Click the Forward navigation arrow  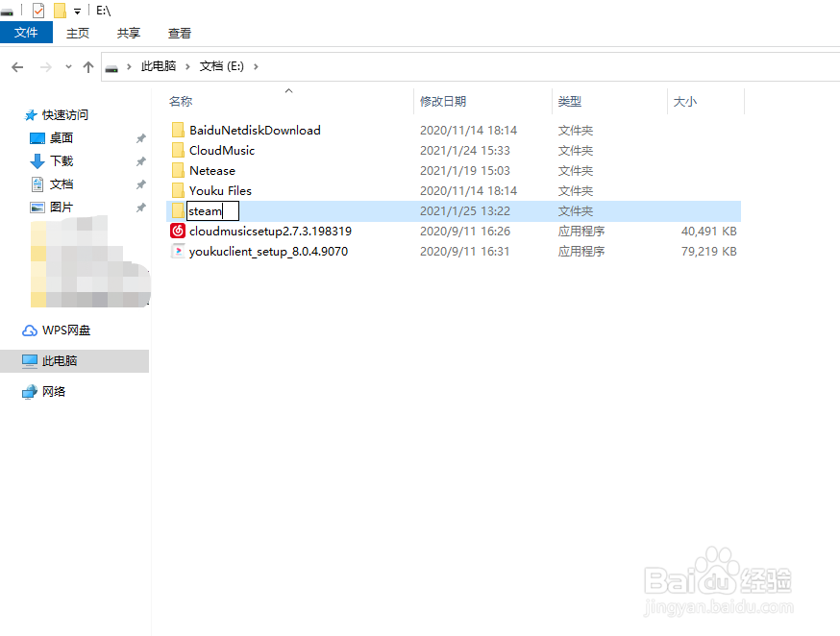[46, 67]
